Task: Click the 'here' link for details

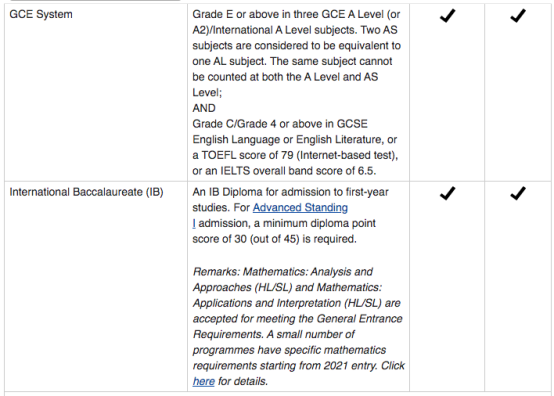Action: click(204, 382)
